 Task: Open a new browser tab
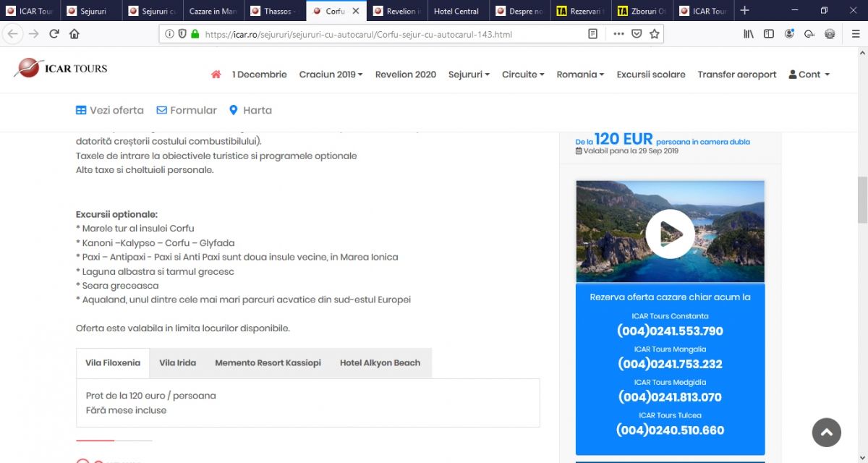pyautogui.click(x=745, y=11)
